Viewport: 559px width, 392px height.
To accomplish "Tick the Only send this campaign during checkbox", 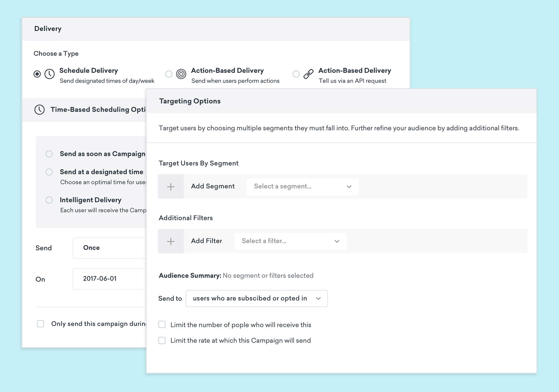I will coord(41,324).
